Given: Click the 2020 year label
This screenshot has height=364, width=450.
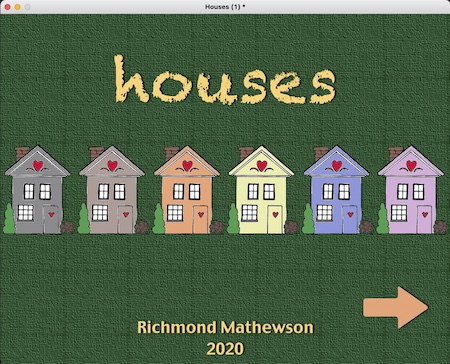Looking at the screenshot, I should (x=225, y=349).
